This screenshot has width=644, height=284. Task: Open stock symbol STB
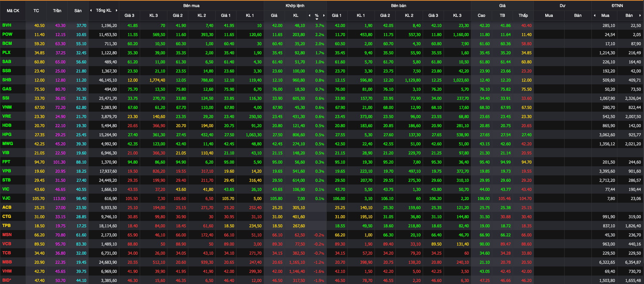6,180
